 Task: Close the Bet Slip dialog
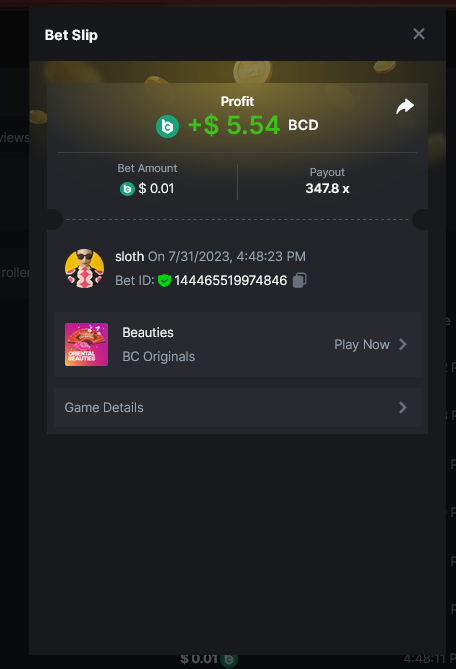pyautogui.click(x=419, y=34)
